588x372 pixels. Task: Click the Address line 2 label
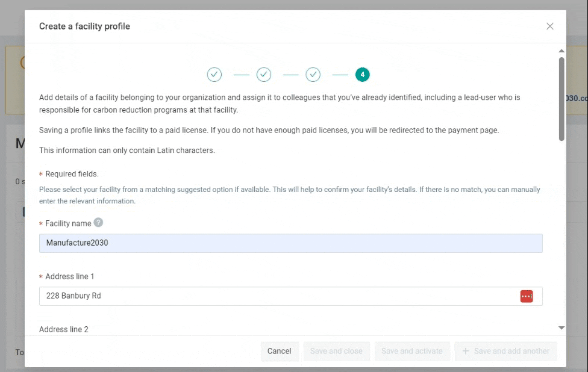(x=64, y=329)
